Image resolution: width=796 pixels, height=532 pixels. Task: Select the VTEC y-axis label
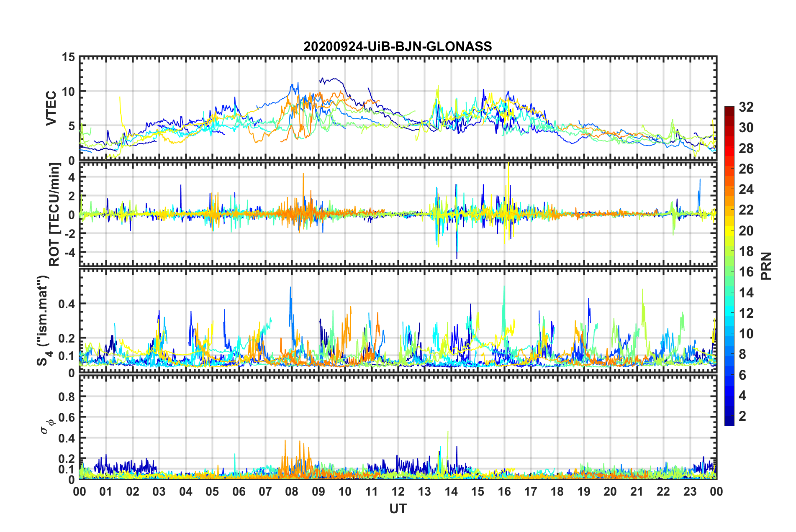coord(51,108)
